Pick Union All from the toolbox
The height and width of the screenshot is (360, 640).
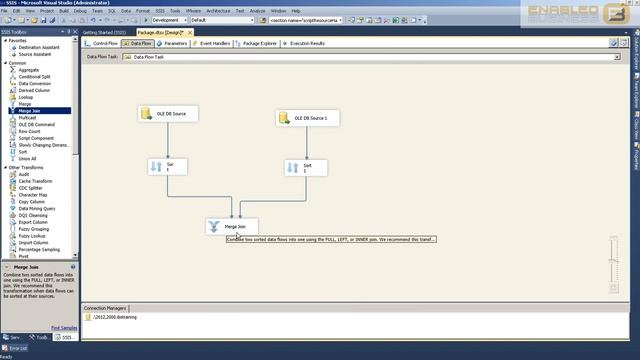click(x=27, y=159)
